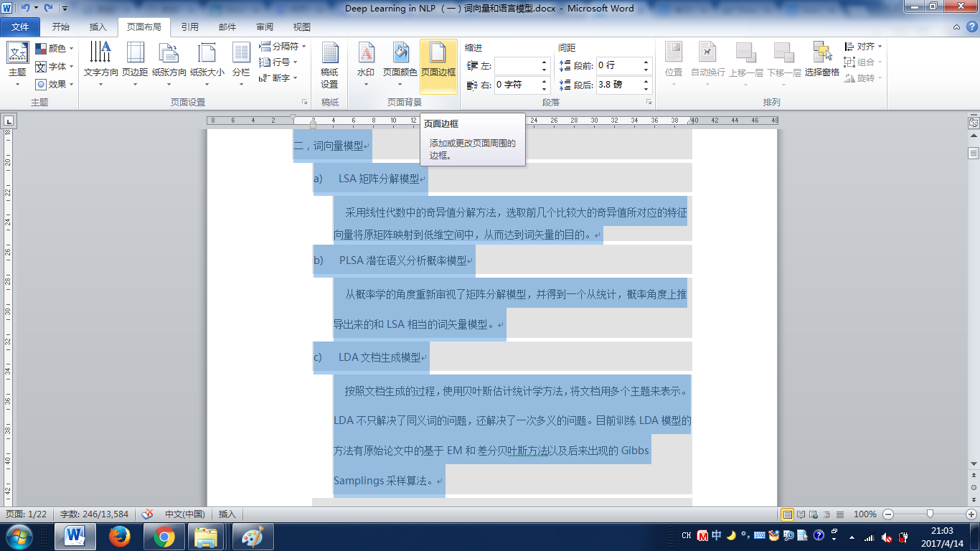This screenshot has width=980, height=551.
Task: Toggle the ruler button above the scrollbar
Action: [974, 123]
